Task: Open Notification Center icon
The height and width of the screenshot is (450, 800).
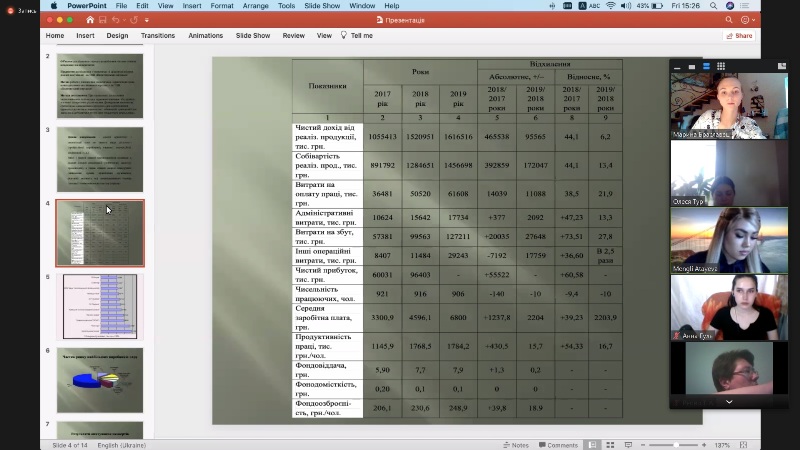Action: click(x=745, y=6)
